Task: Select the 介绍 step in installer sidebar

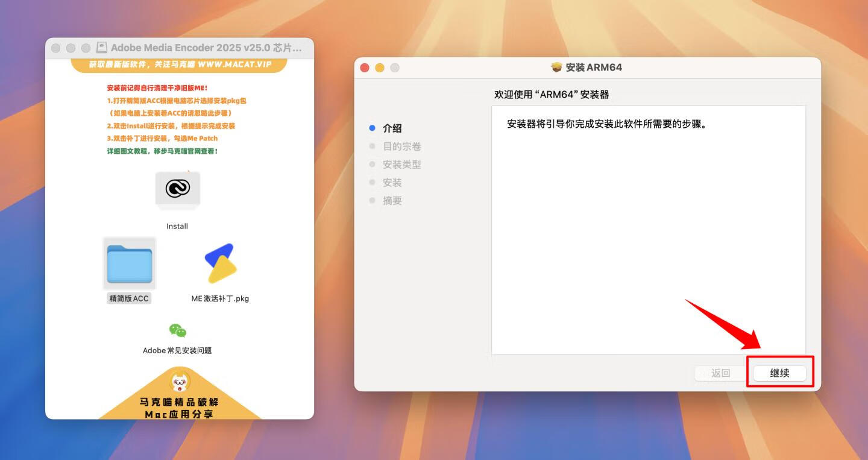Action: [392, 128]
